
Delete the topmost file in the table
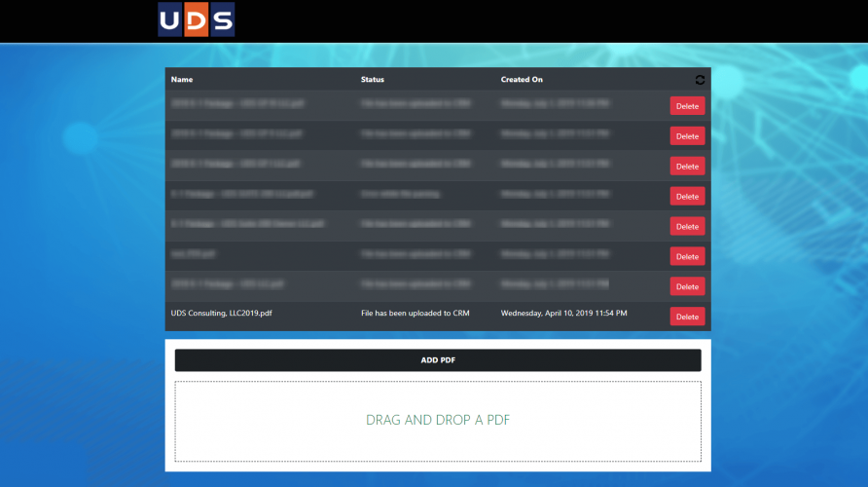coord(687,106)
